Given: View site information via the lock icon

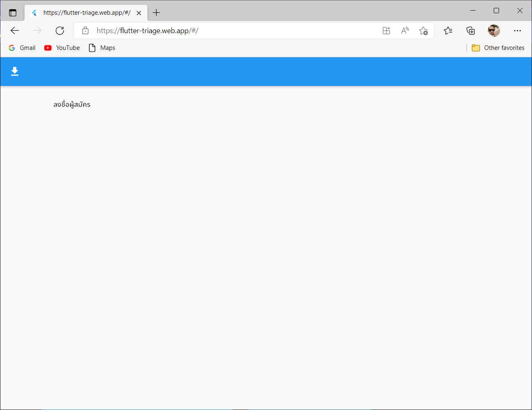Looking at the screenshot, I should [85, 30].
